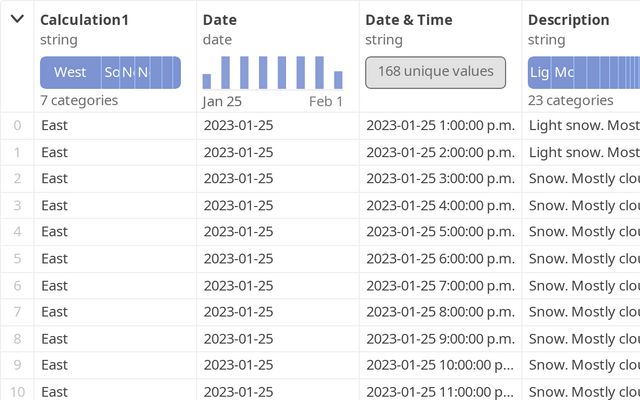Image resolution: width=640 pixels, height=400 pixels.
Task: Click the truncated 2023-01-25 10:00:00 cell
Action: (440, 365)
